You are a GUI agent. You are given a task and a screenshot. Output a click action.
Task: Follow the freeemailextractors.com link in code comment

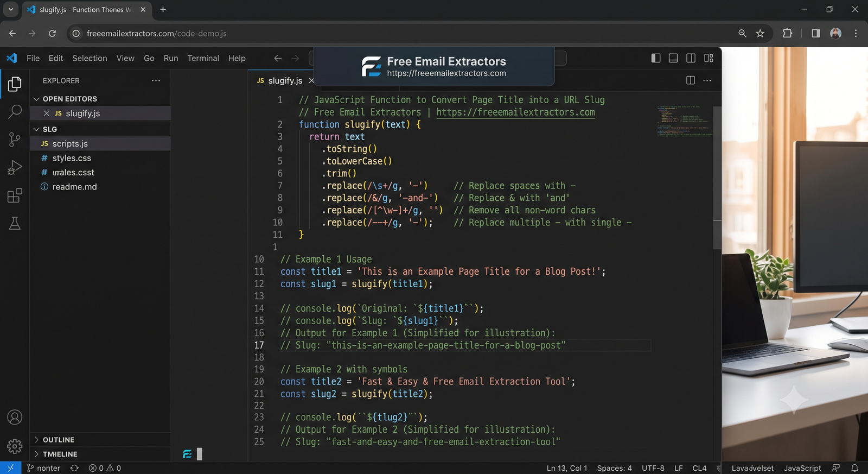point(515,112)
